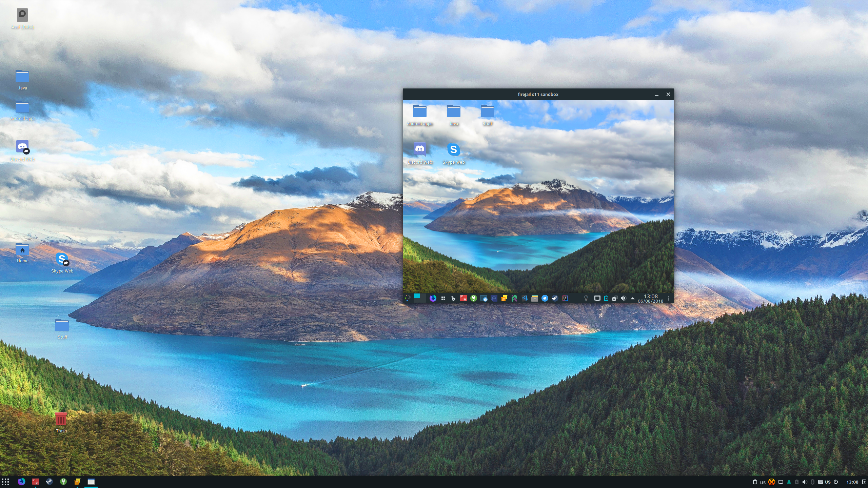The height and width of the screenshot is (488, 868).
Task: Launch the Skype Web shortcut on main desktop
Action: pyautogui.click(x=62, y=263)
